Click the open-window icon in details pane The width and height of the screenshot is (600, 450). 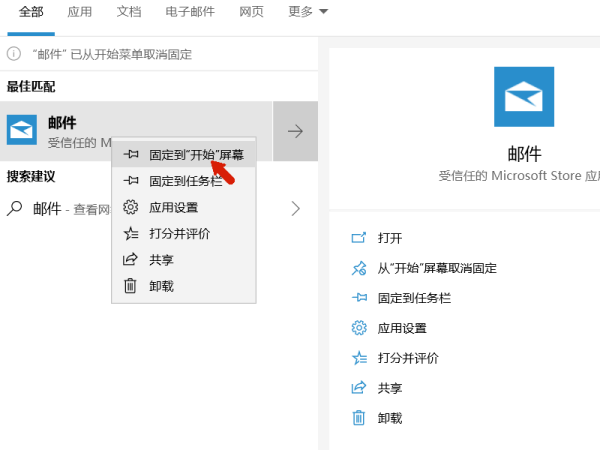pos(359,238)
